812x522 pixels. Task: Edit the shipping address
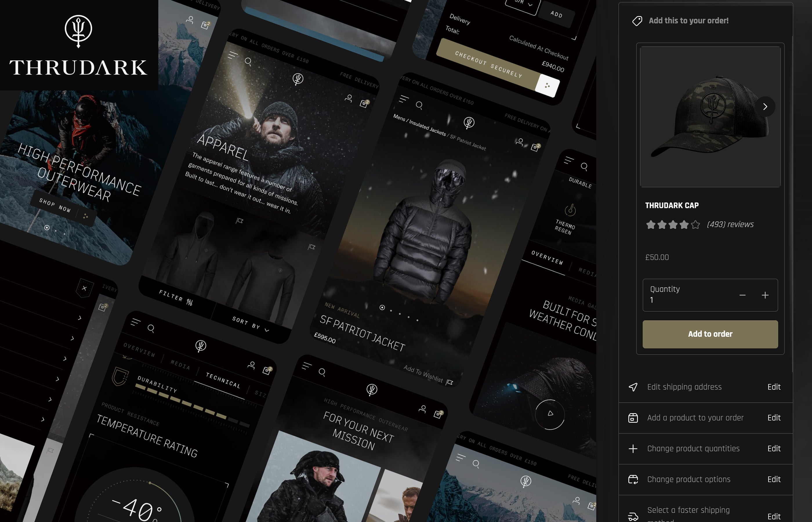click(x=774, y=387)
